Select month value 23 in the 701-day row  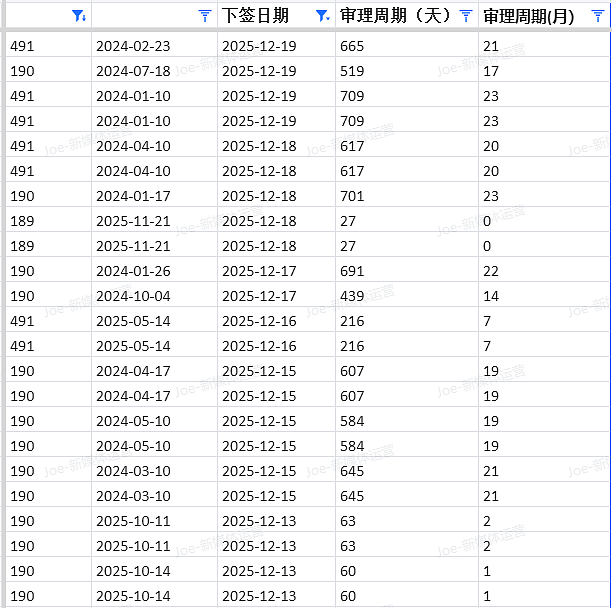(x=544, y=196)
